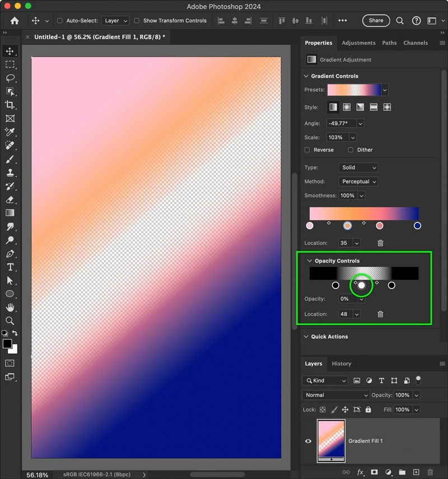Switch to the History tab
Image resolution: width=448 pixels, height=479 pixels.
[342, 364]
